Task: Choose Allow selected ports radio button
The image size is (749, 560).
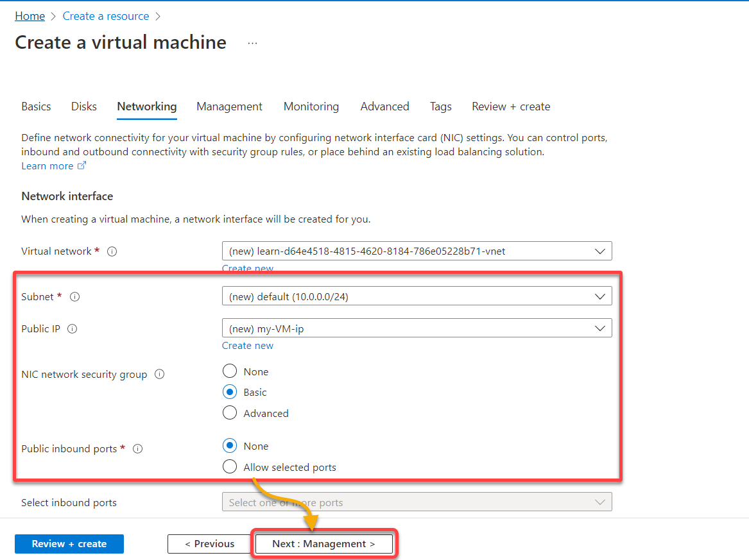Action: tap(230, 466)
